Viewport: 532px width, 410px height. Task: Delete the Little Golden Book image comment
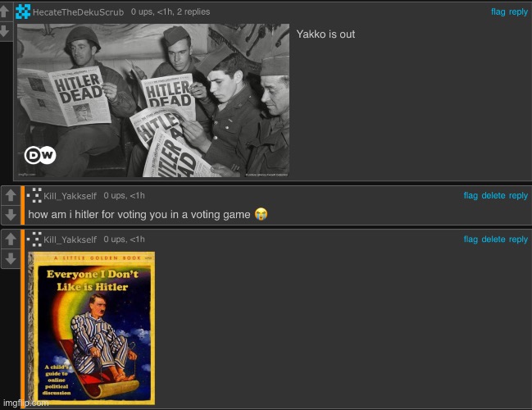click(493, 239)
